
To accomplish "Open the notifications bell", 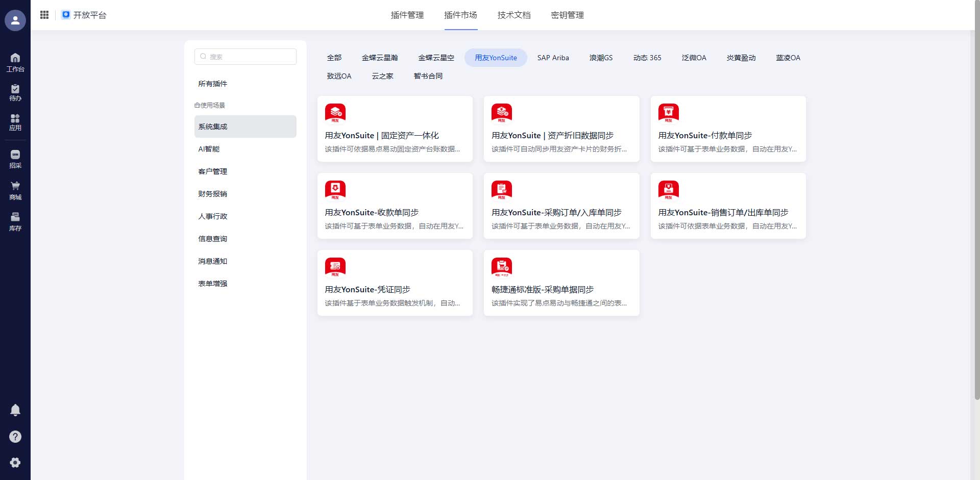I will pyautogui.click(x=15, y=410).
